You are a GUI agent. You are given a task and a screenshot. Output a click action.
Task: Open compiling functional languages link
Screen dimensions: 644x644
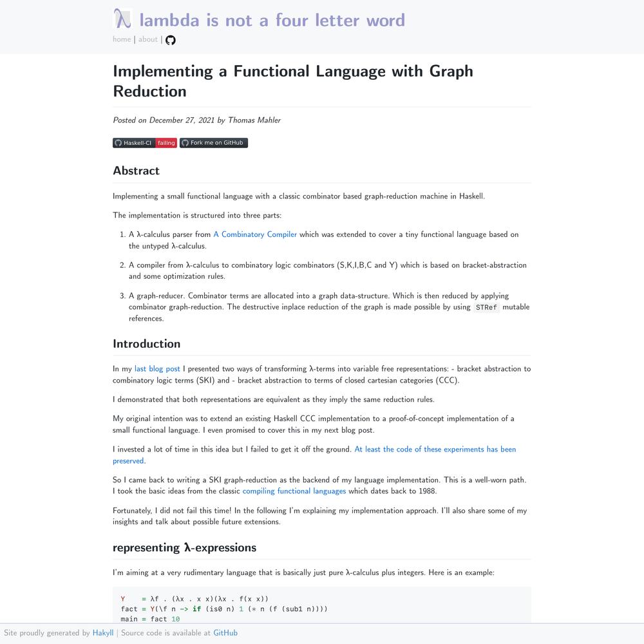point(294,491)
